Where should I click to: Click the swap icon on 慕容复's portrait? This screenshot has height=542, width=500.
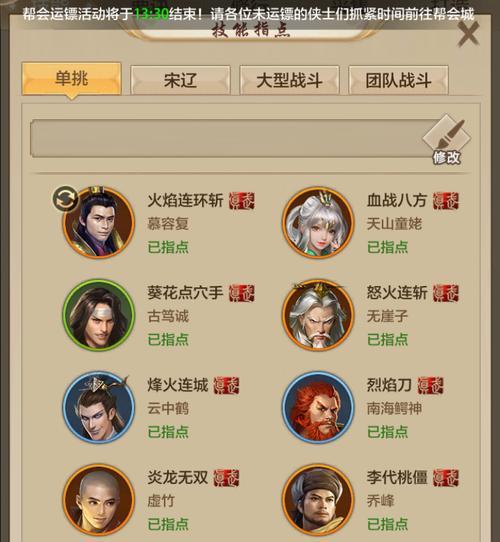click(66, 199)
